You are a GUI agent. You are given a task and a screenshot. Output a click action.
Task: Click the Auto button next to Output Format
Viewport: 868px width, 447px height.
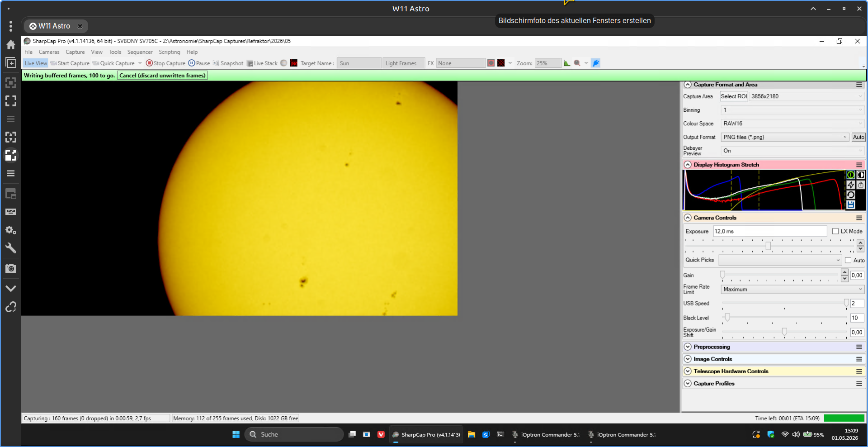(x=859, y=137)
